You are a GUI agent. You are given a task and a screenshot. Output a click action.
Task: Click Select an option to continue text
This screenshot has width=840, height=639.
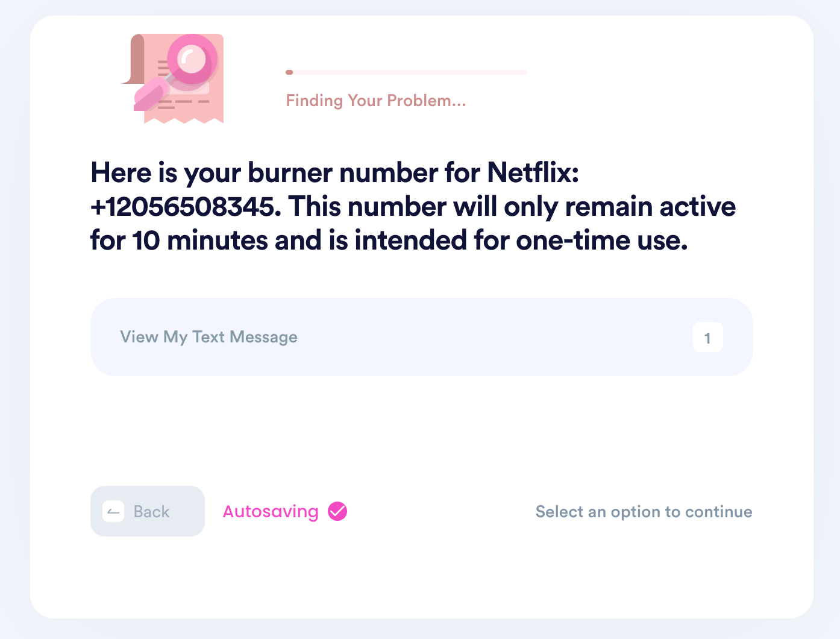644,512
